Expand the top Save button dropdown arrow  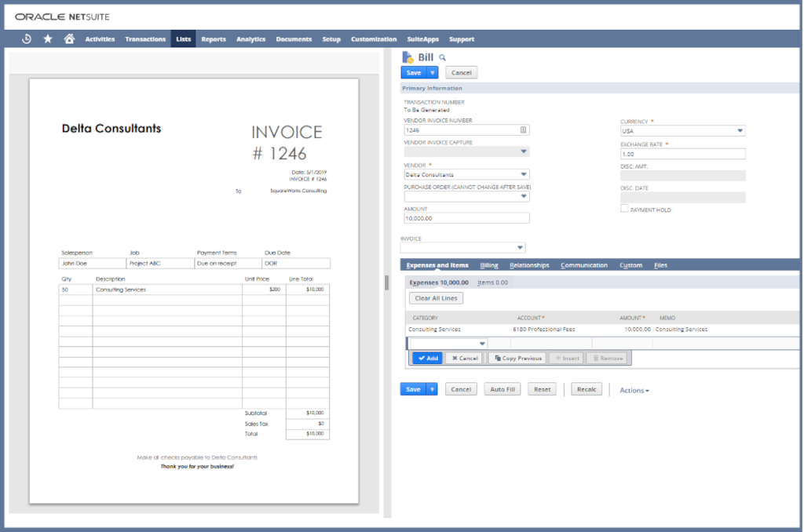[433, 73]
